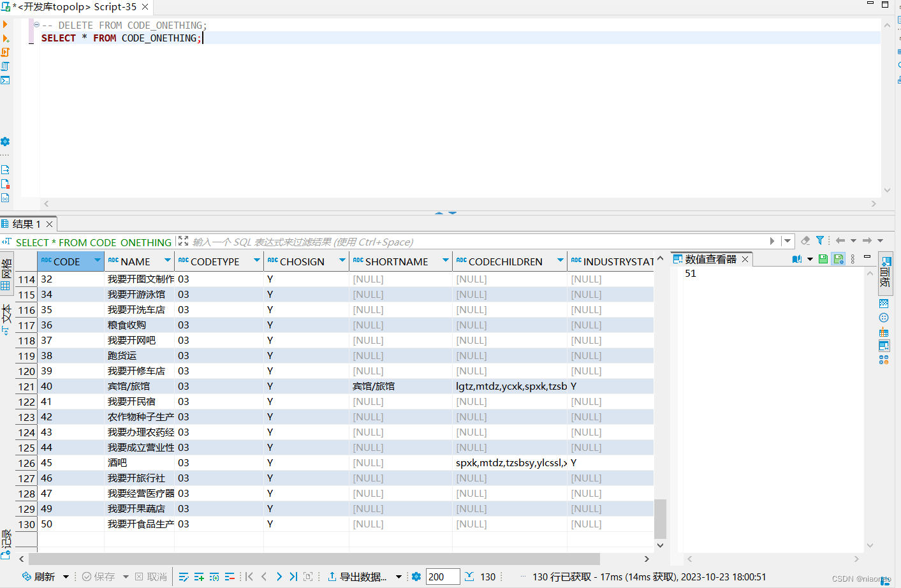This screenshot has width=901, height=588.
Task: Open filter history dropdown
Action: (787, 241)
